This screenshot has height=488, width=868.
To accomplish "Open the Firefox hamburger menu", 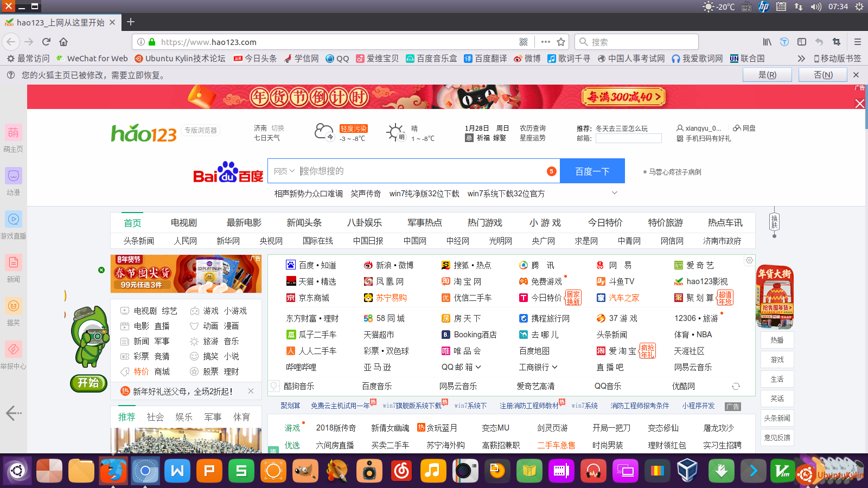I will [x=858, y=42].
